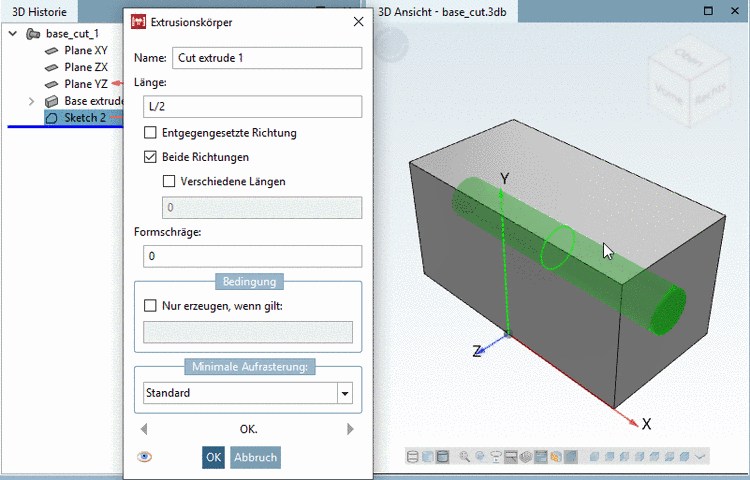This screenshot has width=750, height=480.
Task: Click the Name field Cut extrude 1
Action: coord(267,58)
